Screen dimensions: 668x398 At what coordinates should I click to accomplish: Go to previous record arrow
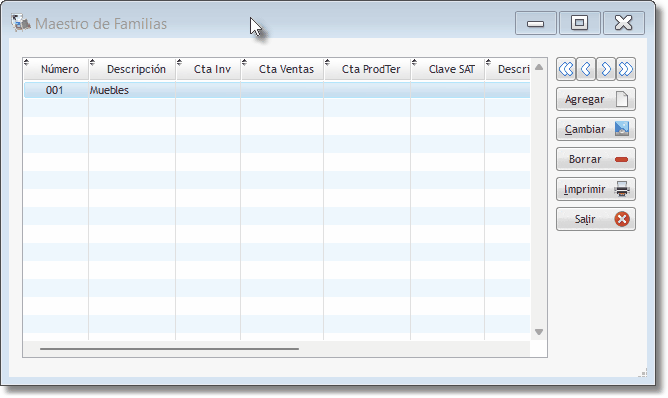586,69
